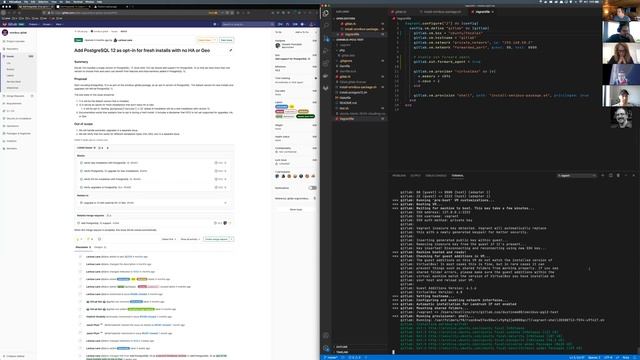Open VS Code Accounts icon above the gear
The height and width of the screenshot is (360, 640).
point(326,336)
